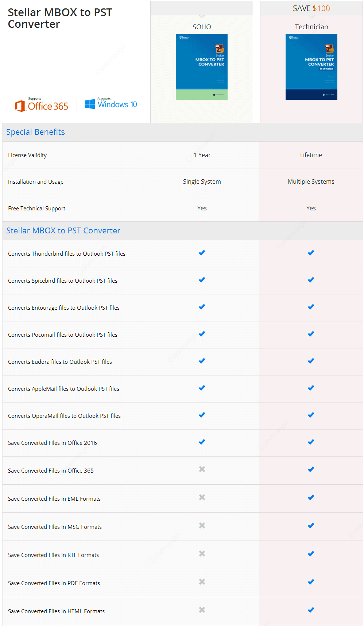Click SOHO checkmark for AppleMail conversion
Screen dimensions: 364x626
point(202,388)
